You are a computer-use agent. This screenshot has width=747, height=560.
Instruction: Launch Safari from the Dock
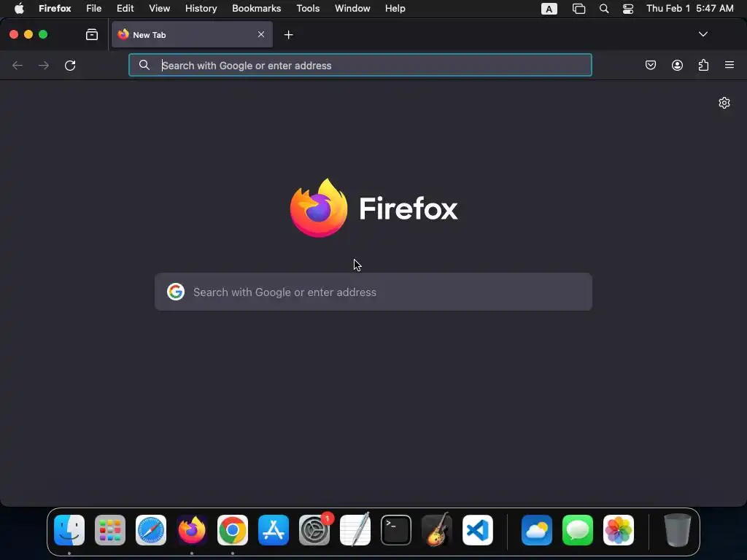click(151, 530)
